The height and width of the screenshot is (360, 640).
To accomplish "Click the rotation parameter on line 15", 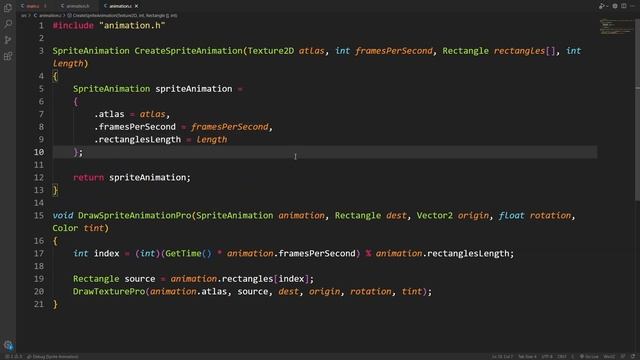I will click(x=550, y=215).
